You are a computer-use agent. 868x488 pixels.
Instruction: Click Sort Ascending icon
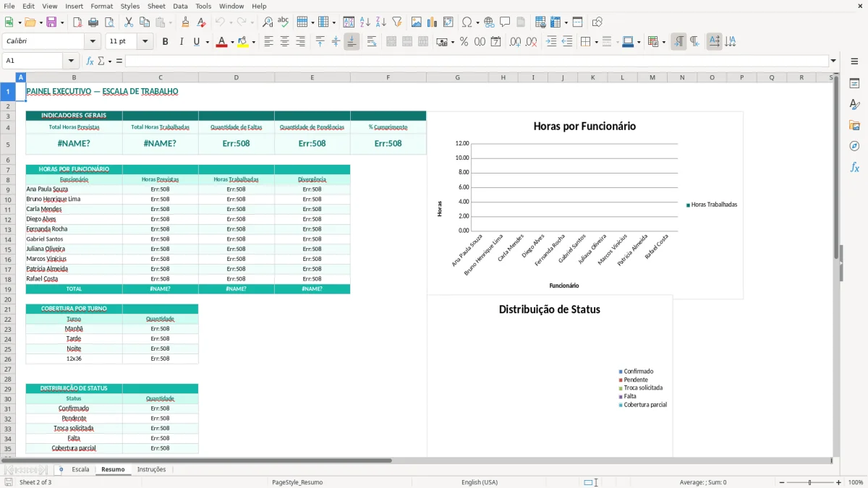click(x=365, y=22)
